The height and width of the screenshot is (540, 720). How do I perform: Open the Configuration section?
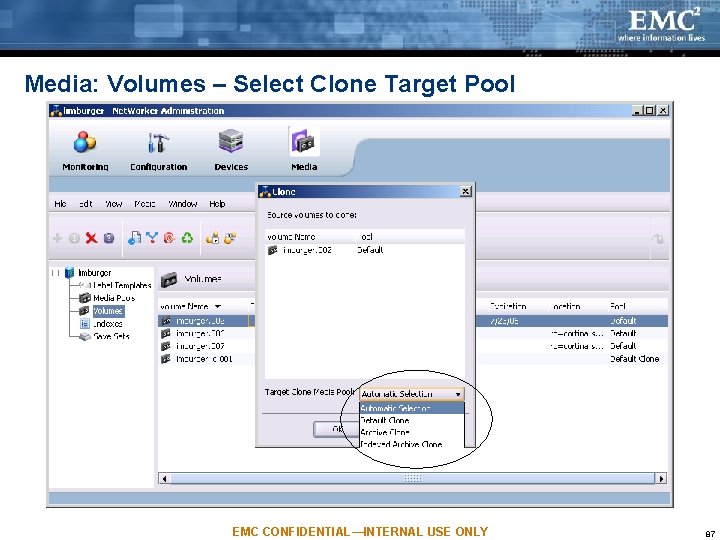[x=158, y=151]
